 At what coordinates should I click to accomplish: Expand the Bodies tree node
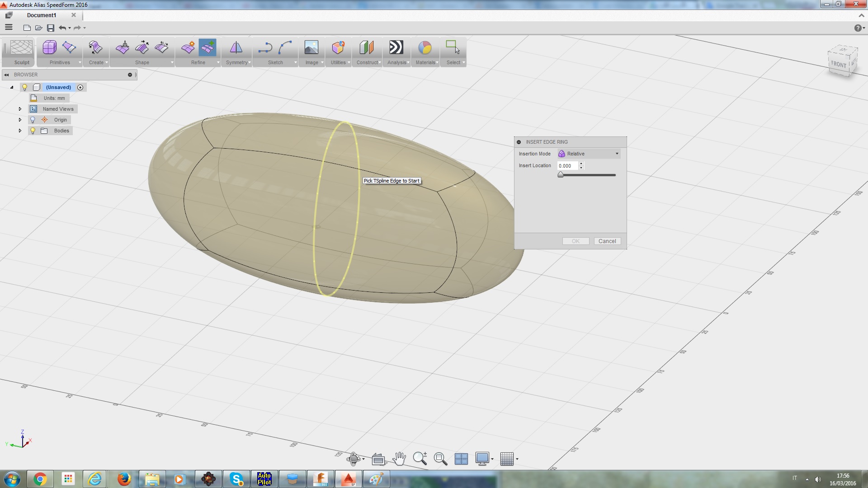(20, 131)
